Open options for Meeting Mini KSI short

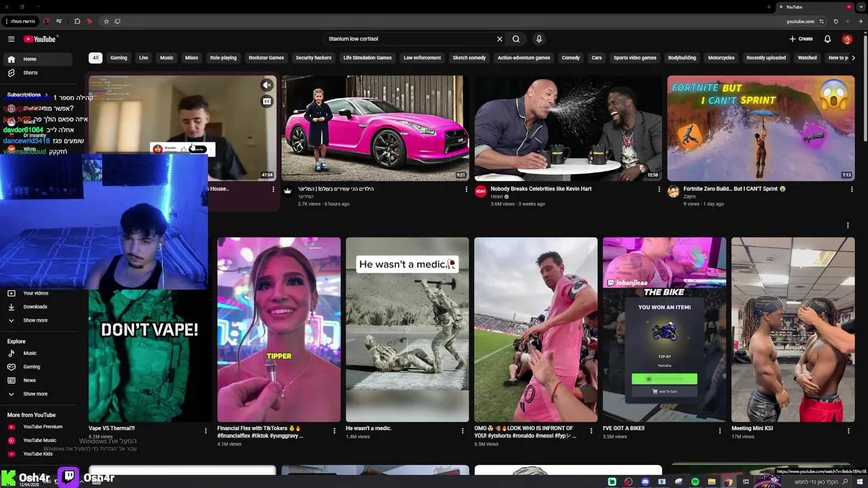848,430
